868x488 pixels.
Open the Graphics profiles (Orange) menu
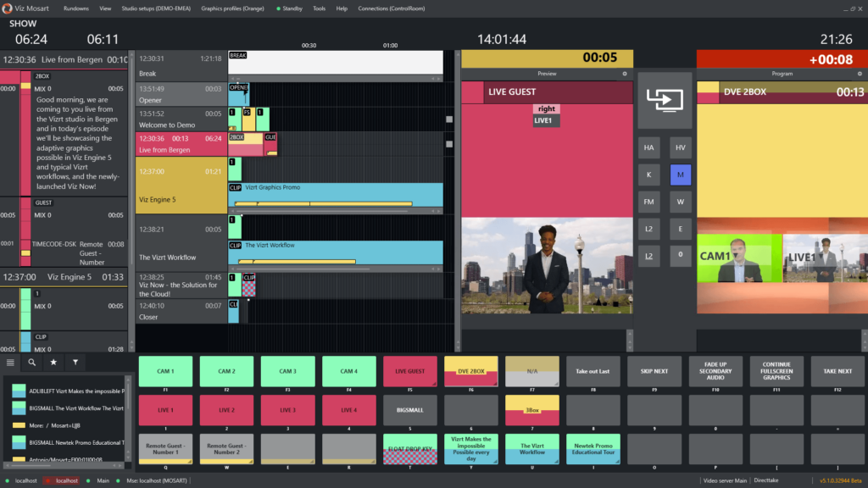point(233,8)
